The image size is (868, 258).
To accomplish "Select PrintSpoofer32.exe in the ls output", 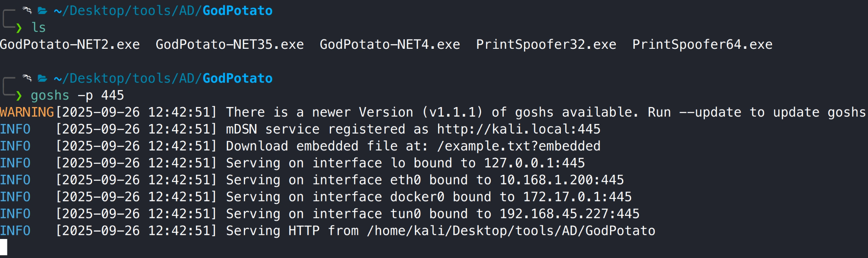I will [546, 45].
